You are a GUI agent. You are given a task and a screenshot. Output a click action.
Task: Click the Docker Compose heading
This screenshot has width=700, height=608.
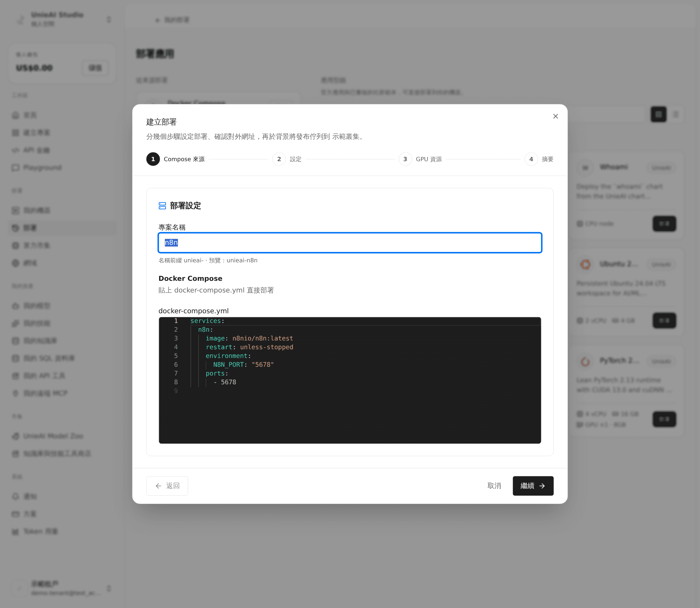190,279
